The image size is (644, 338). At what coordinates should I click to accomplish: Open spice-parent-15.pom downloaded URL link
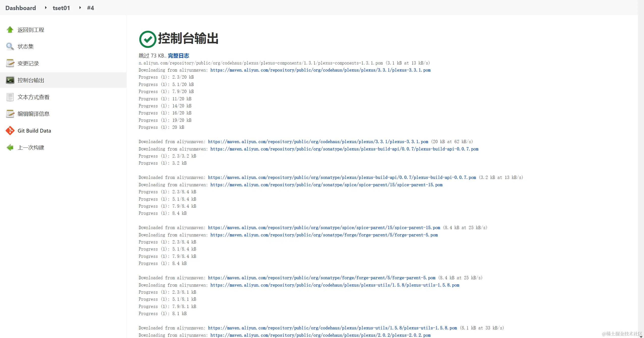click(x=324, y=228)
